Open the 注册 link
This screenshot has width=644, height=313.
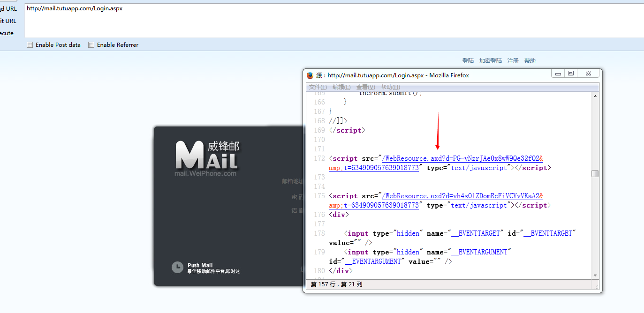[513, 61]
